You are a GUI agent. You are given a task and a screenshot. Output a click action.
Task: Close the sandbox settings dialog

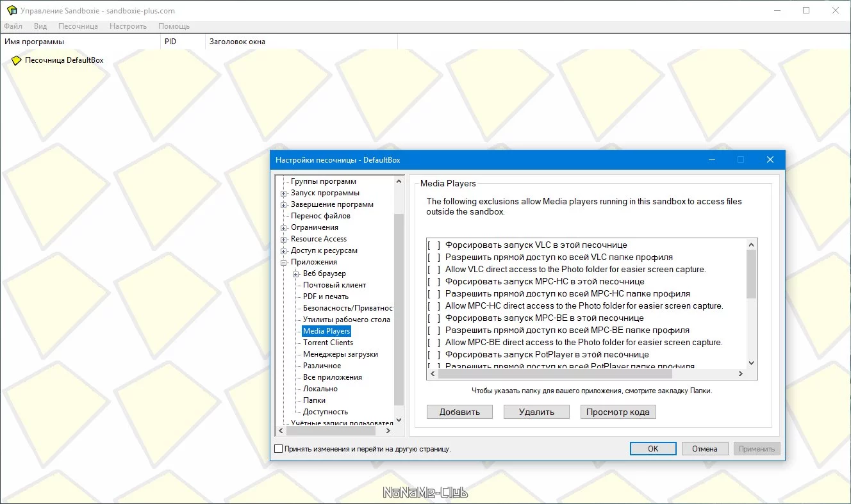coord(770,159)
